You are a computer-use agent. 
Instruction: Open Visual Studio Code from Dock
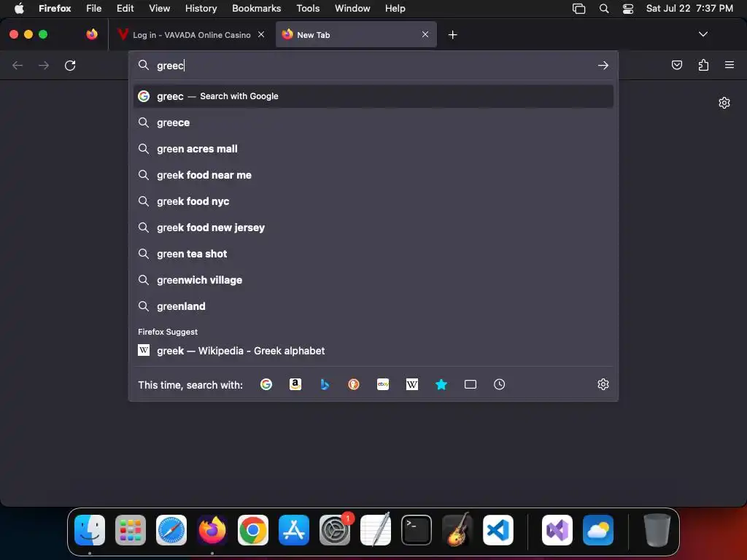click(x=498, y=529)
